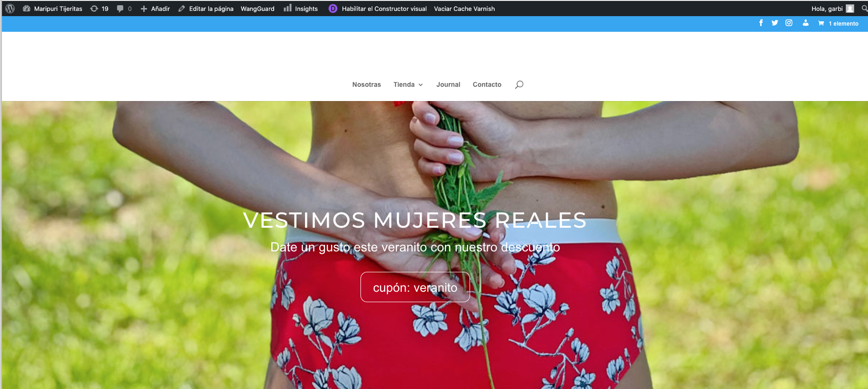The image size is (868, 389).
Task: Click the VESTIMOS MUJERES REALES heading
Action: coord(415,220)
